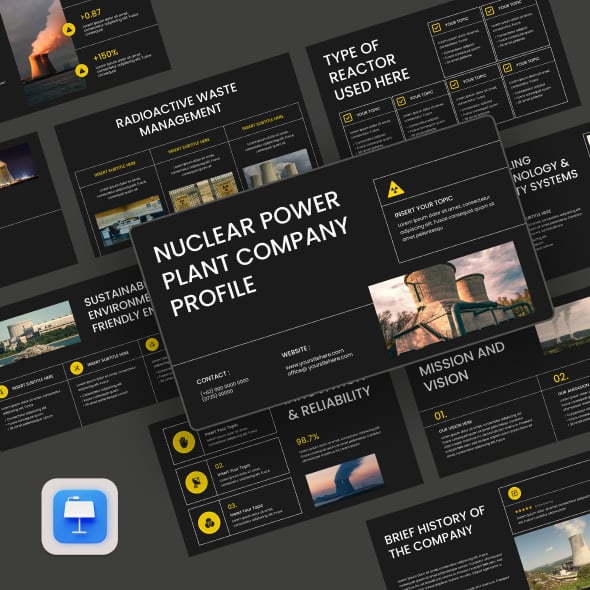Click the yellow circle icon beside 03.

click(x=209, y=522)
